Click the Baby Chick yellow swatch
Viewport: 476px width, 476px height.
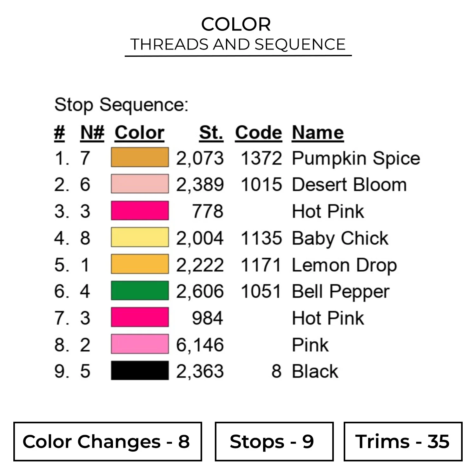[x=140, y=237]
